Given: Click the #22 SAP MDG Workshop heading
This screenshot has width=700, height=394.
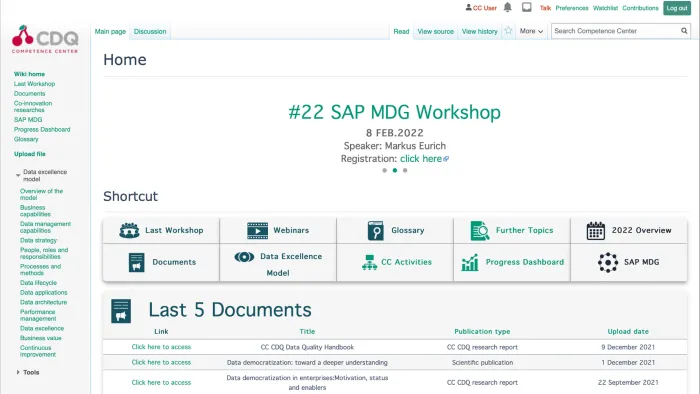Looking at the screenshot, I should point(395,112).
